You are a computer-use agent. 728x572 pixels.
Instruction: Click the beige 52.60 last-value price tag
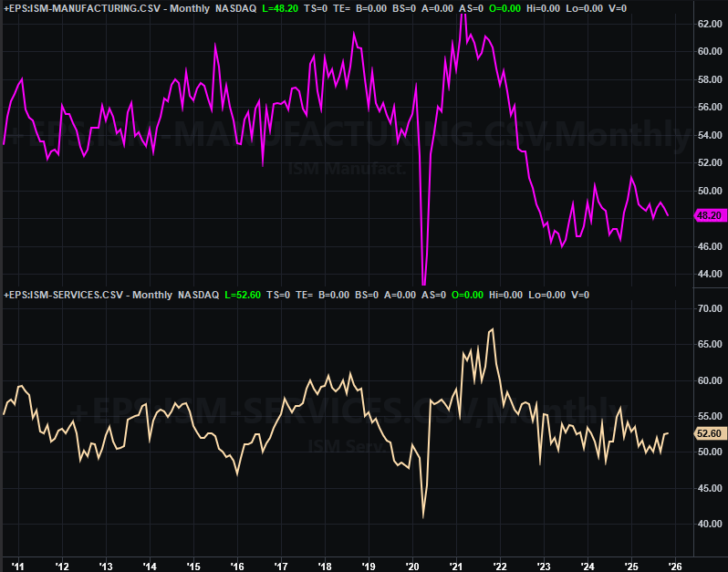710,433
